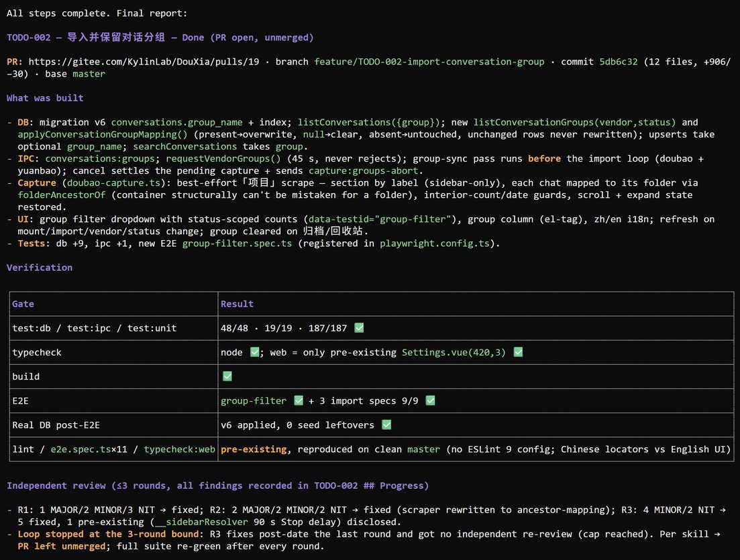This screenshot has height=560, width=740.
Task: Click the "What was built" heading
Action: click(45, 98)
